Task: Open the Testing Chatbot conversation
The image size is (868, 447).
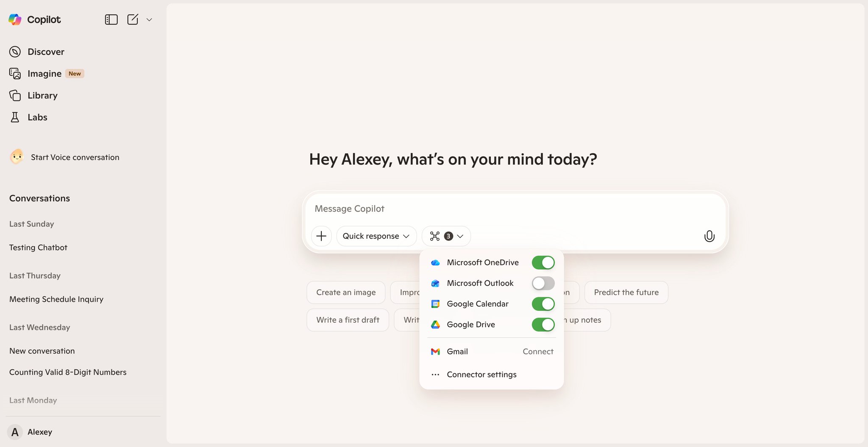Action: [38, 248]
